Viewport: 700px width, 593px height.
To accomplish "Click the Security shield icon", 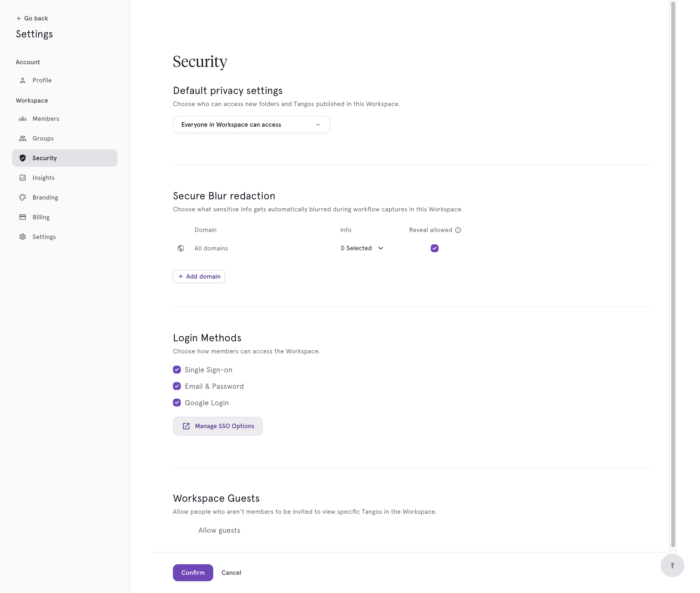I will [x=23, y=158].
